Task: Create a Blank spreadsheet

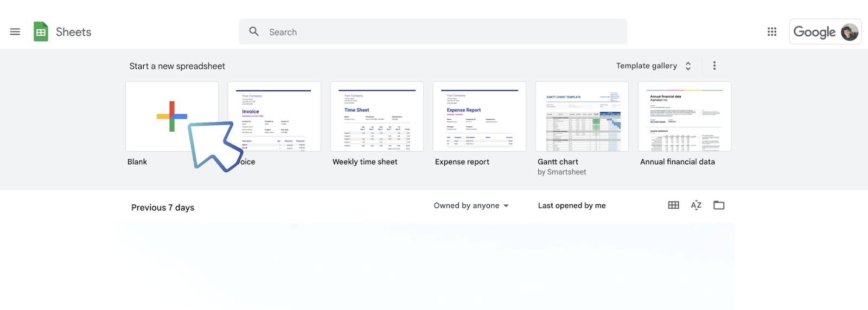Action: 172,117
